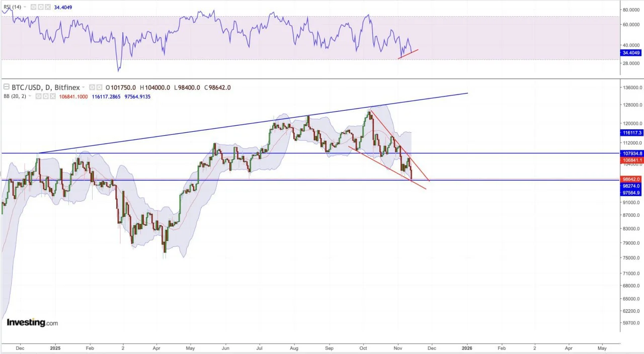Click the blue 34.4049 RSI scale label
Image resolution: width=644 pixels, height=354 pixels.
coord(632,52)
